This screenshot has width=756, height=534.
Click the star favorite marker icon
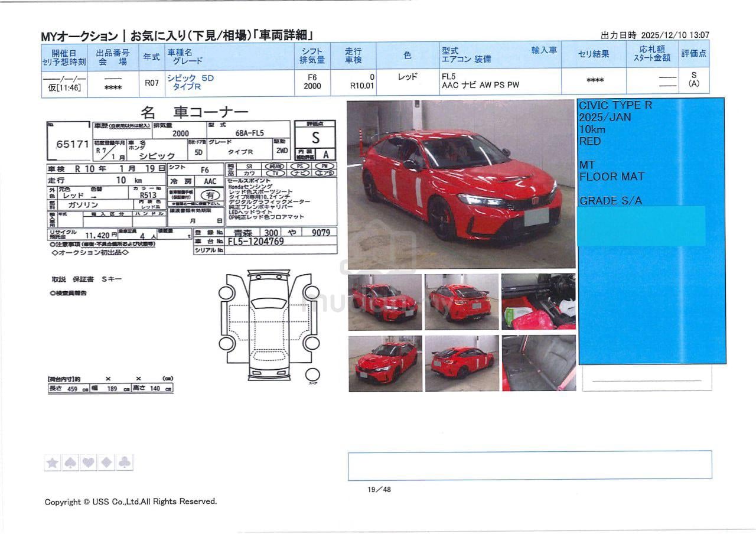click(53, 463)
